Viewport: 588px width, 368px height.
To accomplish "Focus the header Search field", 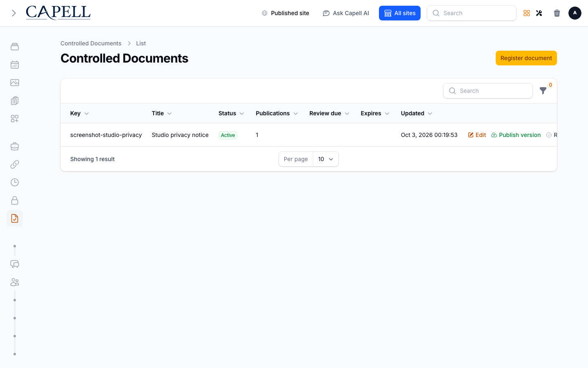I will (x=472, y=13).
